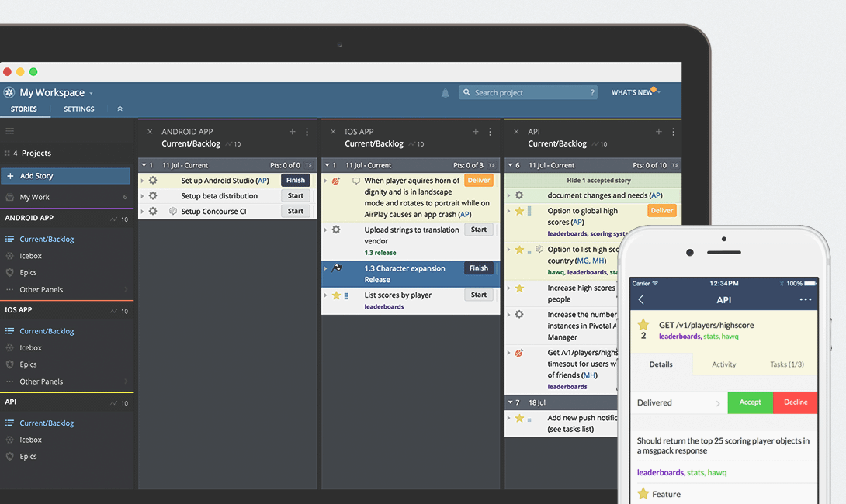Select Details tab on phone

click(661, 364)
